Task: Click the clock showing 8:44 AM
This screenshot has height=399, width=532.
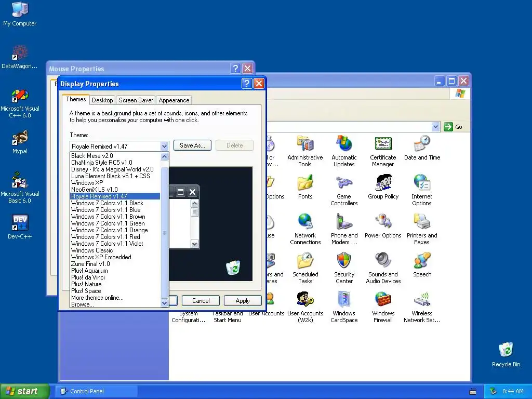Action: (513, 391)
